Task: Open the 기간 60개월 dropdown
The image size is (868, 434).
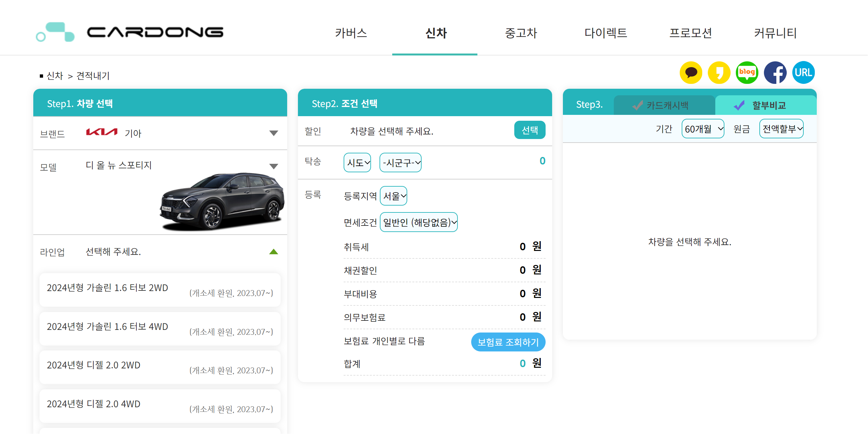Action: coord(703,129)
